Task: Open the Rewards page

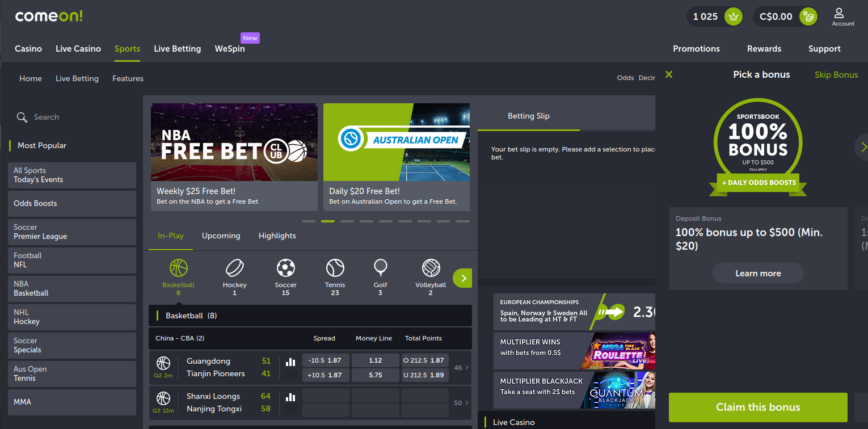Action: (x=764, y=49)
